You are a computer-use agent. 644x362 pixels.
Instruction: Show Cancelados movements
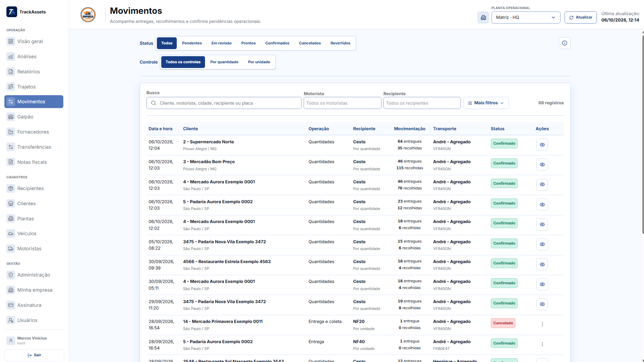coord(310,43)
